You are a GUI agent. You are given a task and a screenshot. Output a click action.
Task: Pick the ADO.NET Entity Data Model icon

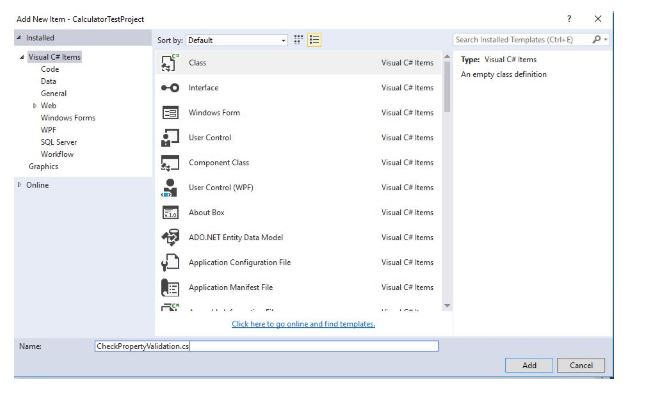pos(169,238)
